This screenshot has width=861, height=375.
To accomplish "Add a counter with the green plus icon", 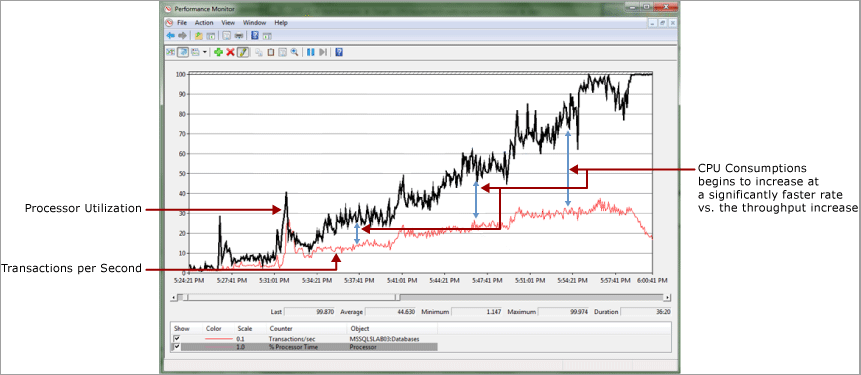I will pos(219,52).
